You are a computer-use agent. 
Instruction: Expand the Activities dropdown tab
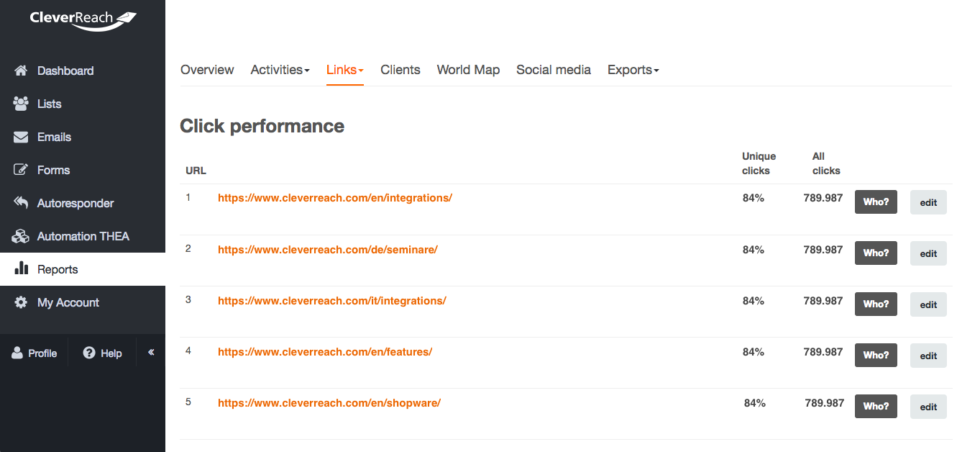(x=280, y=70)
